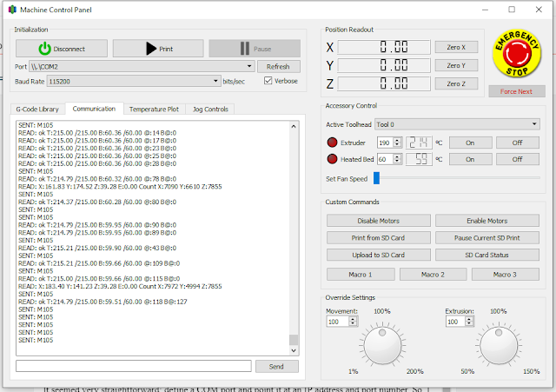Screen dimensions: 556x392
Task: Click the Extruder temperature field showing 190
Action: [386, 143]
